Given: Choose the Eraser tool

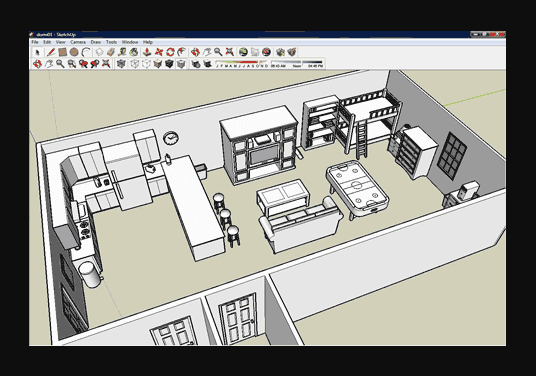Looking at the screenshot, I should 110,52.
